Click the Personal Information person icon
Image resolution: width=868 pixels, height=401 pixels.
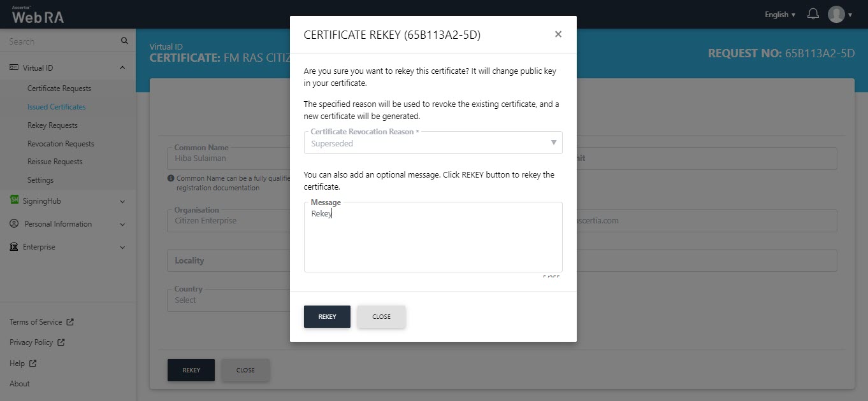pyautogui.click(x=14, y=224)
